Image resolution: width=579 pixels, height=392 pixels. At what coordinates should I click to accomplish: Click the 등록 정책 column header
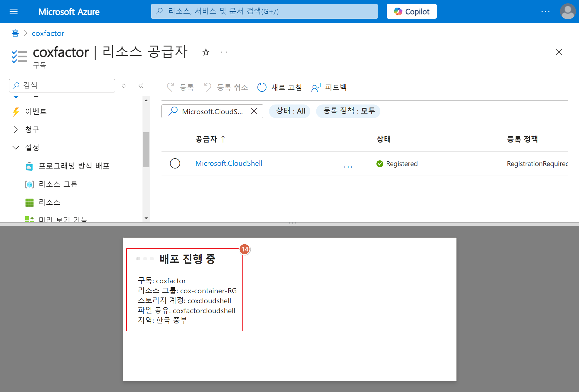tap(522, 139)
